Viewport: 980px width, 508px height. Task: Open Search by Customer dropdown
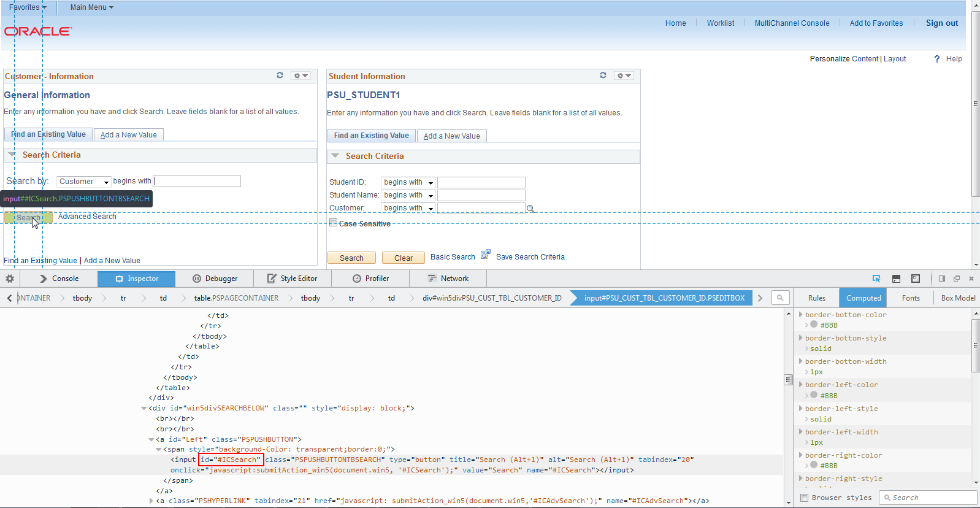point(84,182)
